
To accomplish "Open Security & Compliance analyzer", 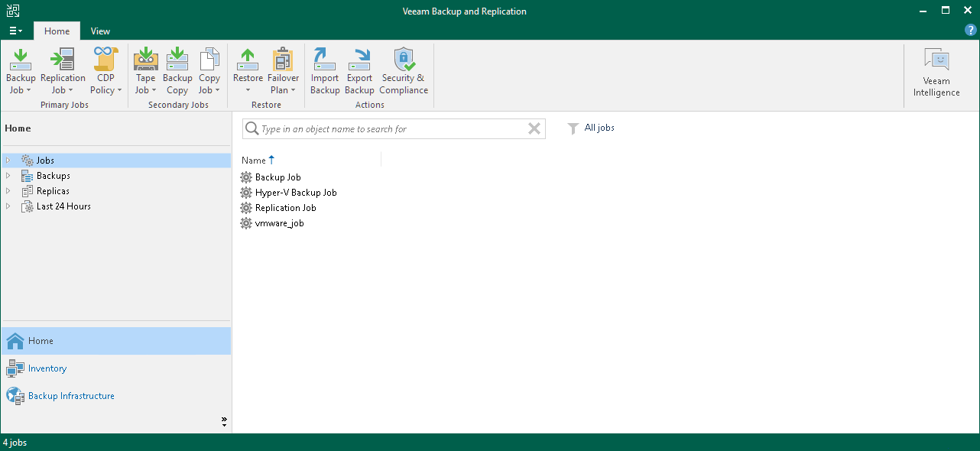I will pos(404,71).
